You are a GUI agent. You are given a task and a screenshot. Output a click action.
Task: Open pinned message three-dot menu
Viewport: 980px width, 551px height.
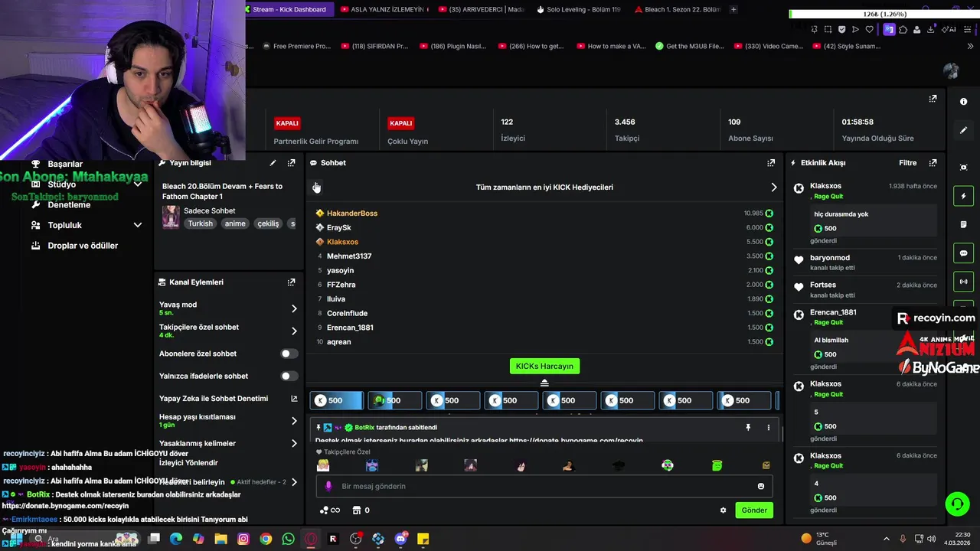[x=768, y=428]
